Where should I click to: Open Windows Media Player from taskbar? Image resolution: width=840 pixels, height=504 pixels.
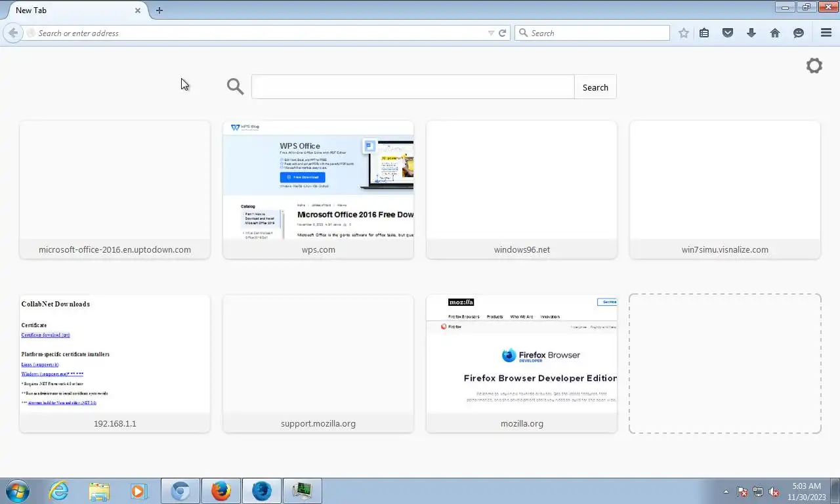138,491
